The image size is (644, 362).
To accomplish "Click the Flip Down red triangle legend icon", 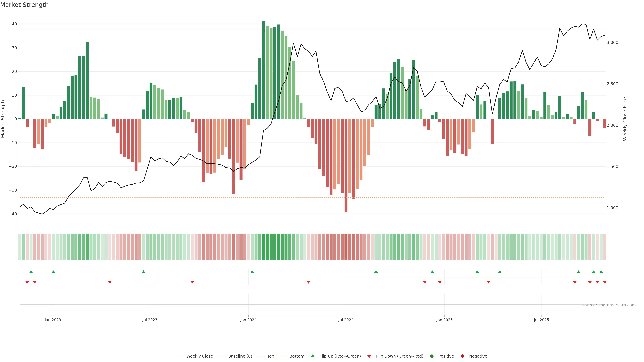I will [369, 356].
